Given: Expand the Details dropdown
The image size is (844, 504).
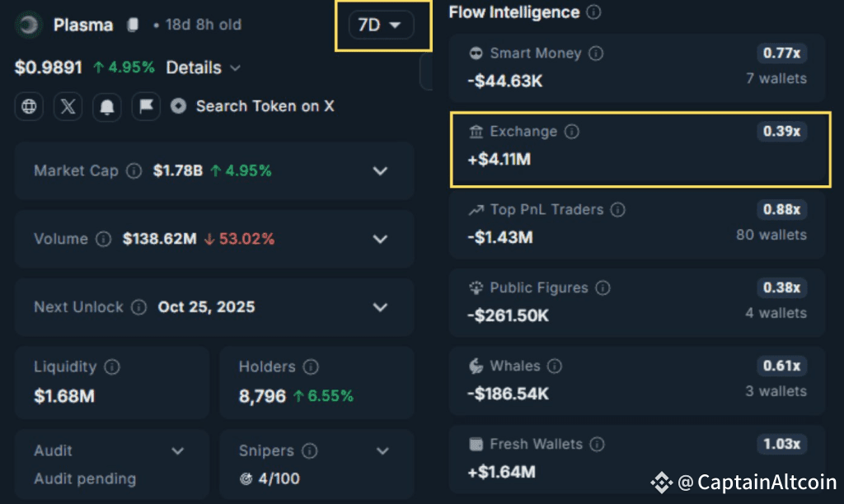Looking at the screenshot, I should (204, 68).
